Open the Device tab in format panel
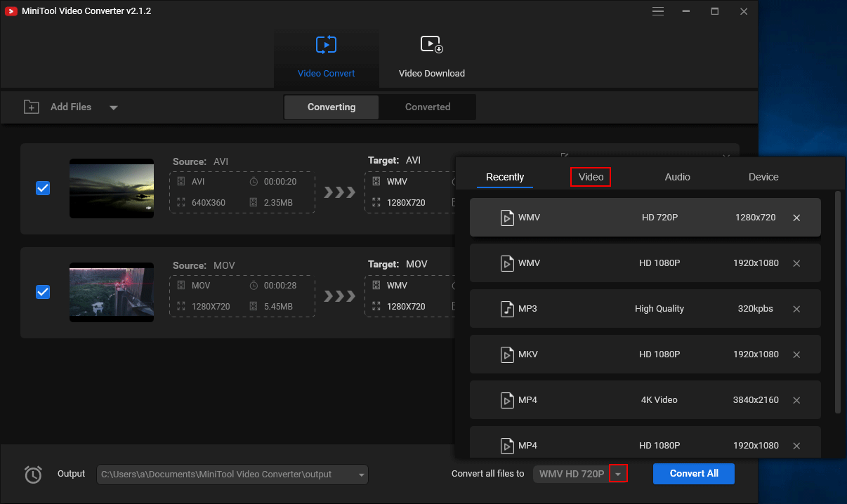Screen dimensions: 847x504 click(763, 177)
